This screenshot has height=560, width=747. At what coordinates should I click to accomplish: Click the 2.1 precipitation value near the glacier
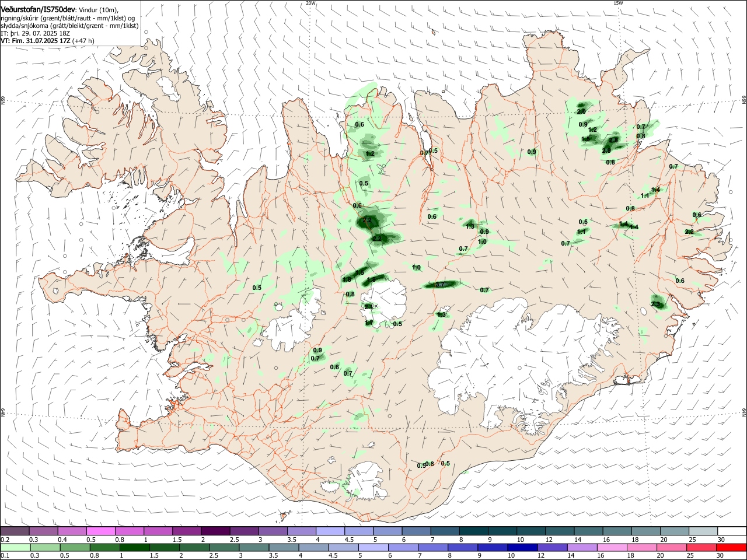click(x=368, y=307)
